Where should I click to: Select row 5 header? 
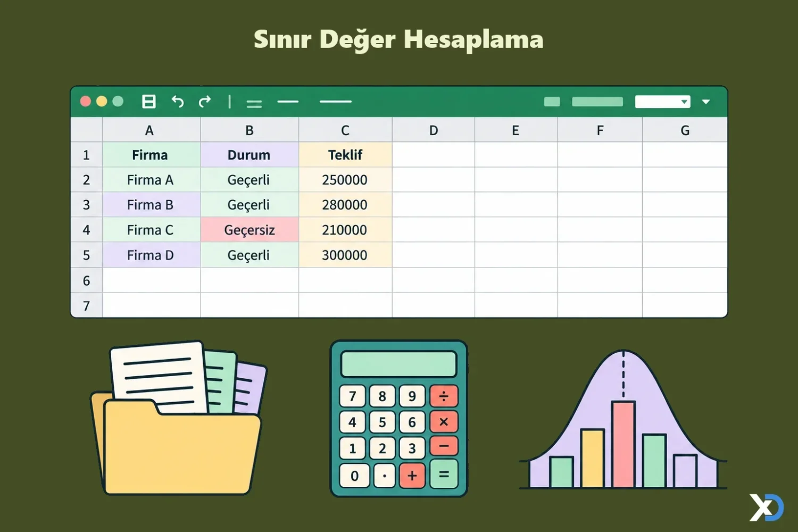(86, 255)
